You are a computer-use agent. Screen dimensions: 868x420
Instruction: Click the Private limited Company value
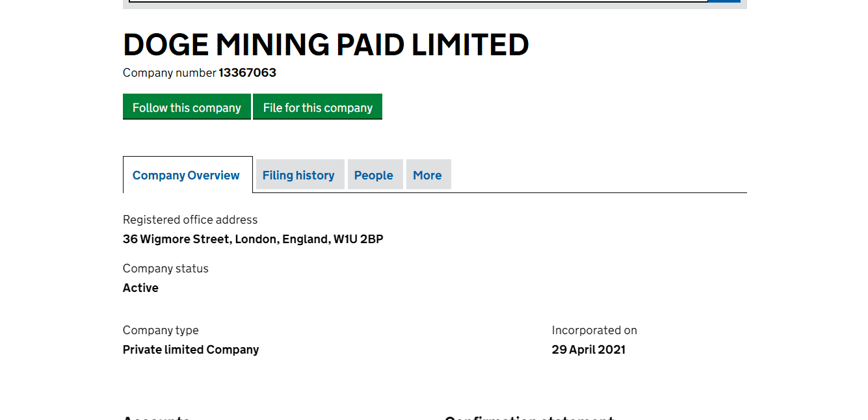(191, 350)
